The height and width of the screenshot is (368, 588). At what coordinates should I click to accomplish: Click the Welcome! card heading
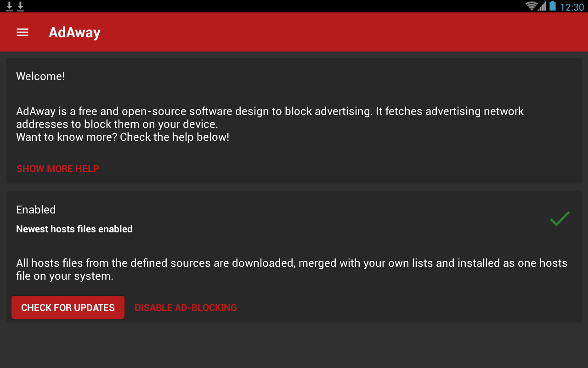click(40, 76)
